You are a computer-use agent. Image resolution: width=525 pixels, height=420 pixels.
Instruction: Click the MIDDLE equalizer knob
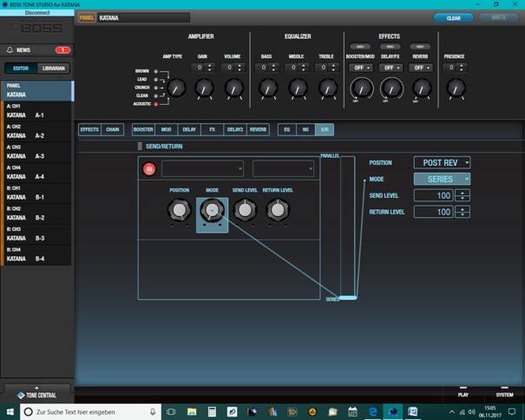(x=298, y=89)
